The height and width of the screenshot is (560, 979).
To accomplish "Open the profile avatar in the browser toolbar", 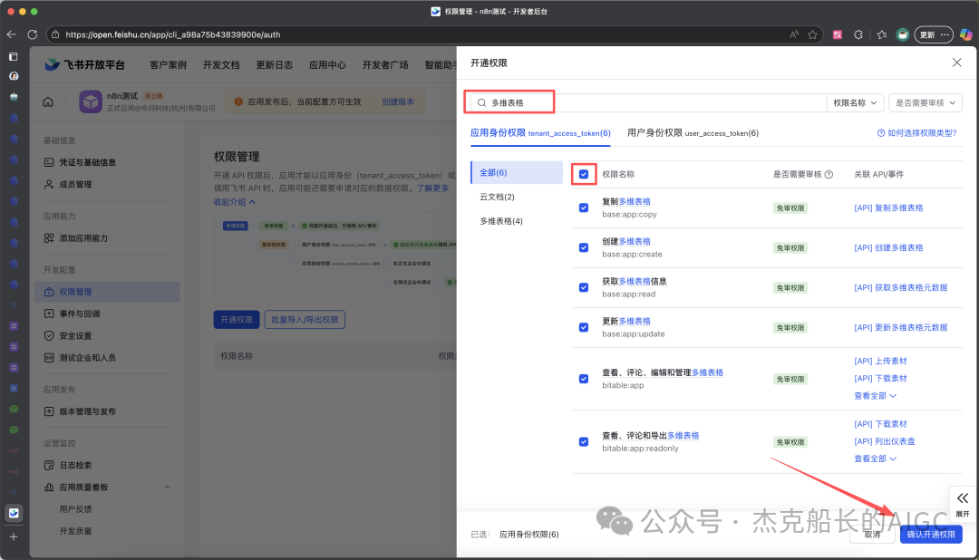I will coord(902,35).
